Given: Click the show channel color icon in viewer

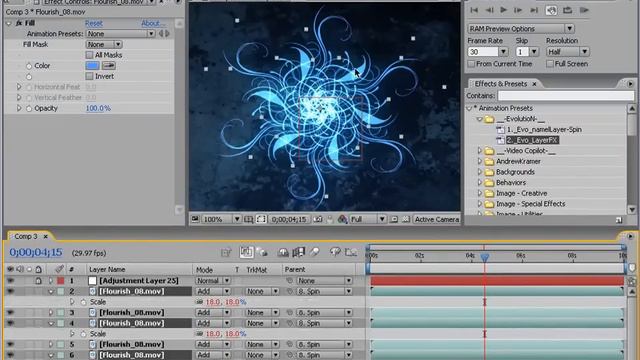Looking at the screenshot, I should click(342, 219).
